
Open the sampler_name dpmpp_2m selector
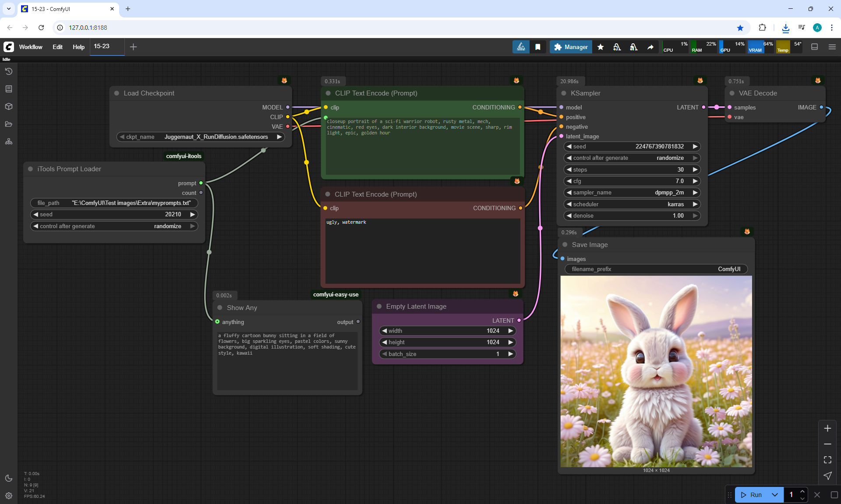tap(632, 193)
